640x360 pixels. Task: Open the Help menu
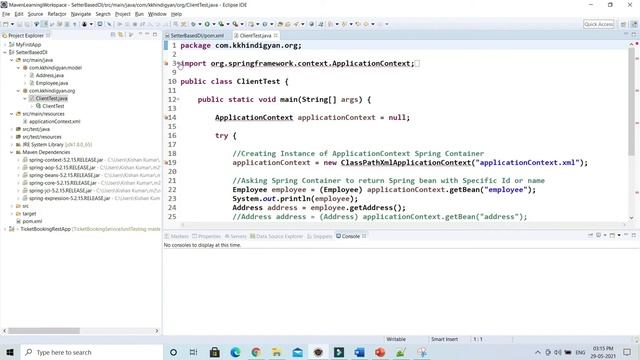[176, 14]
